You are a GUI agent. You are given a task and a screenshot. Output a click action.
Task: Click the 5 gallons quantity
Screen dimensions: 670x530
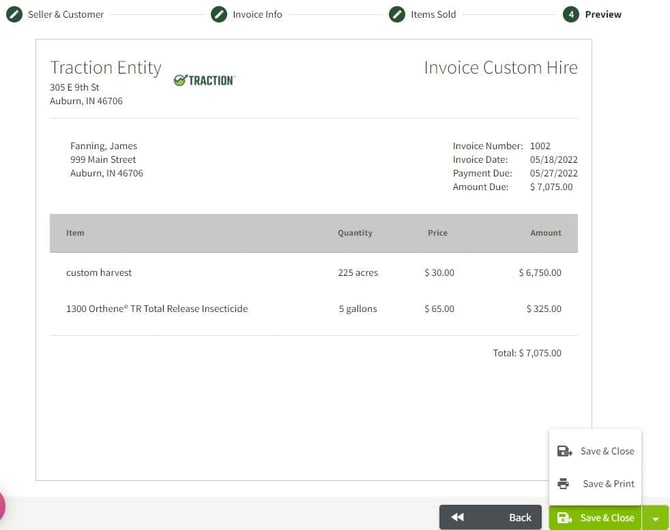click(358, 309)
